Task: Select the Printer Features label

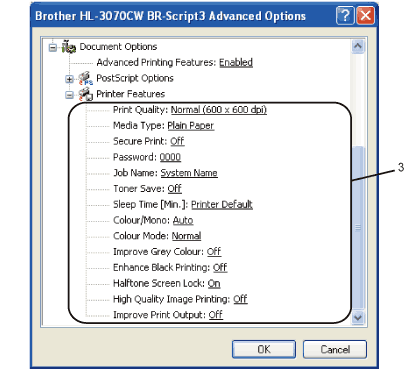Action: pos(131,94)
